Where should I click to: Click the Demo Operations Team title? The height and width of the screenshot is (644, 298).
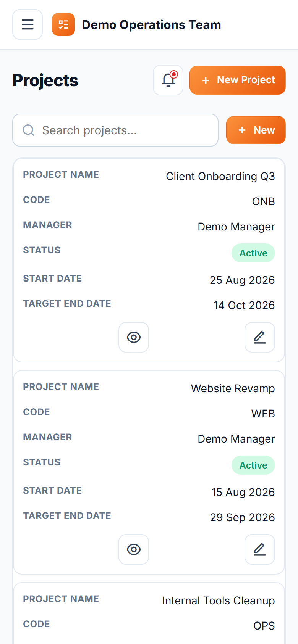152,25
